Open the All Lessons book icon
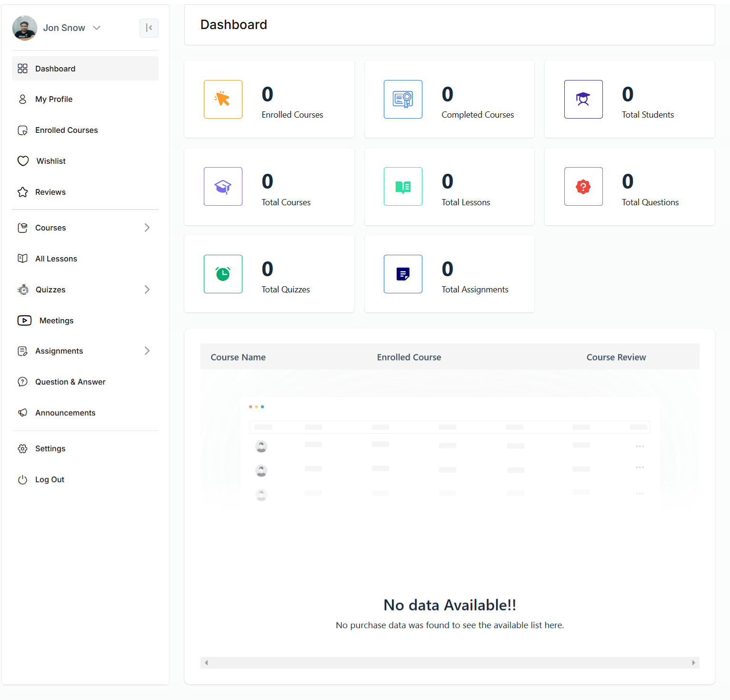 coord(23,258)
